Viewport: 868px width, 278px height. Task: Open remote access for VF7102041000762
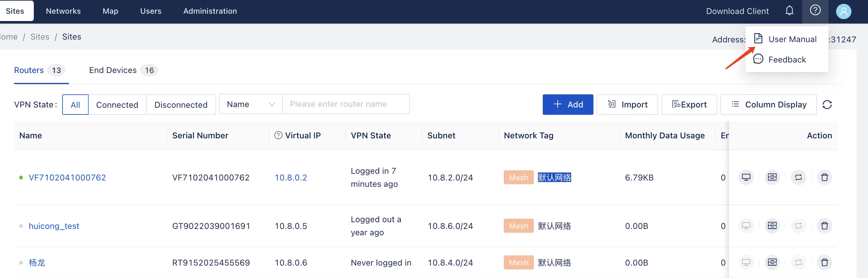point(746,177)
